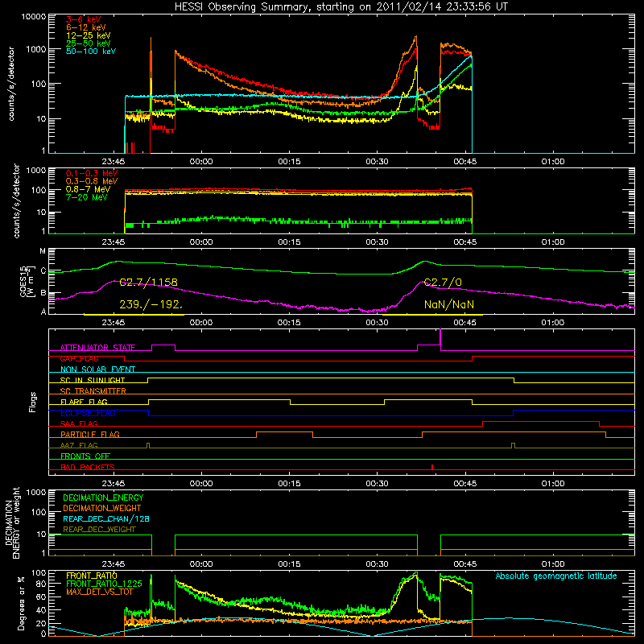Select the vertical Flags axis label
644x644 pixels.
(32, 402)
